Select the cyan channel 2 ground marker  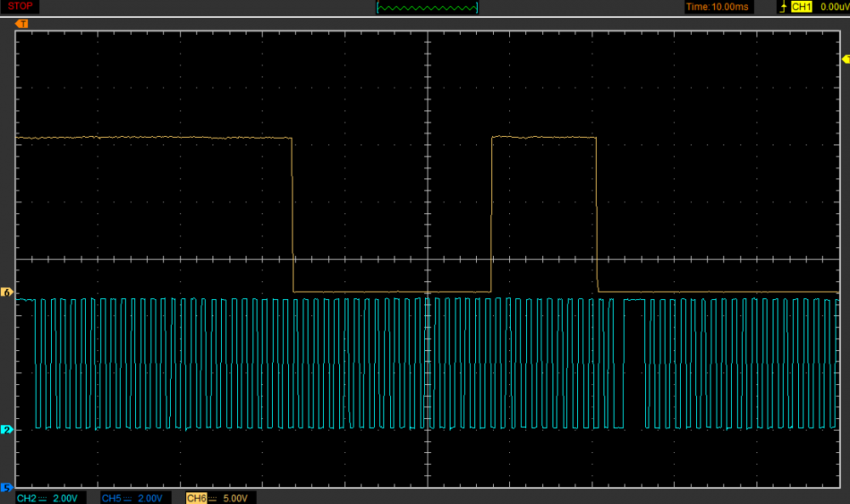8,430
